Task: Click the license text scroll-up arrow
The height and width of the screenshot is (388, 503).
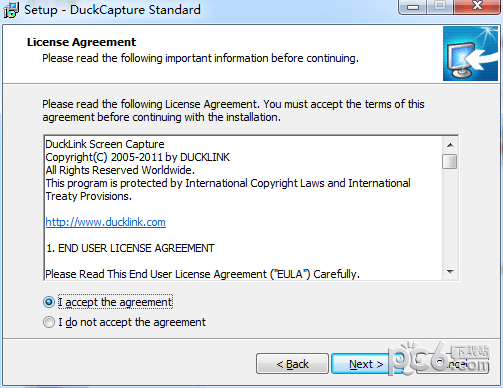Action: pos(450,145)
